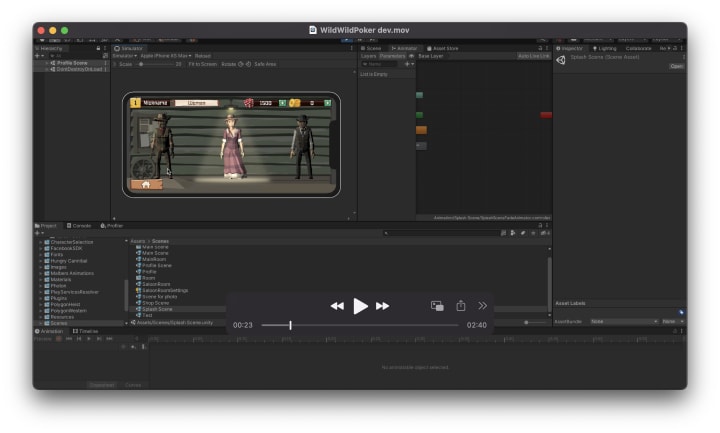The height and width of the screenshot is (433, 720).
Task: Click Fit to Screen in Simulator
Action: point(202,64)
